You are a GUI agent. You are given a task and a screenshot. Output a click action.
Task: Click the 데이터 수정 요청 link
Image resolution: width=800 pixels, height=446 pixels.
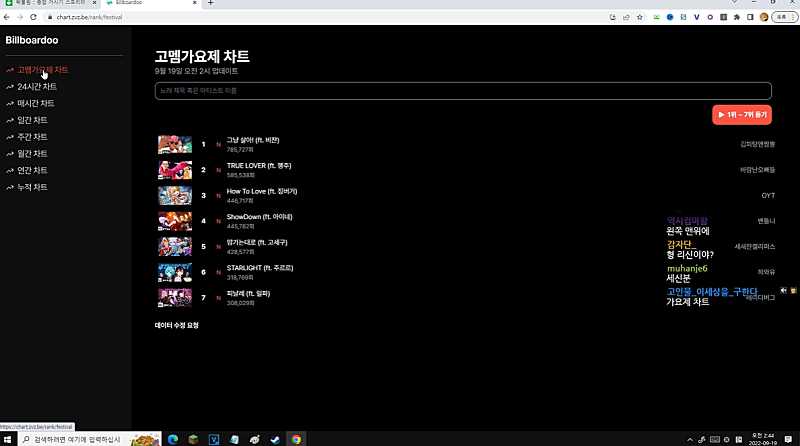tap(177, 326)
